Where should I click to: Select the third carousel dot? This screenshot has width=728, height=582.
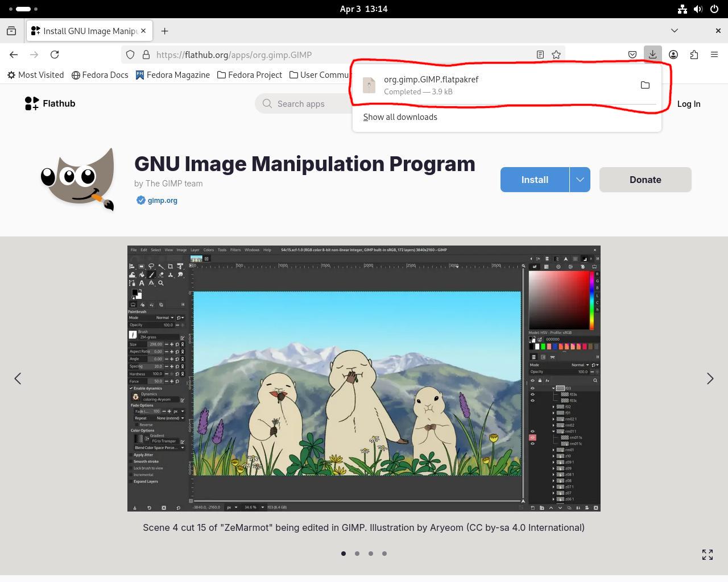coord(371,554)
